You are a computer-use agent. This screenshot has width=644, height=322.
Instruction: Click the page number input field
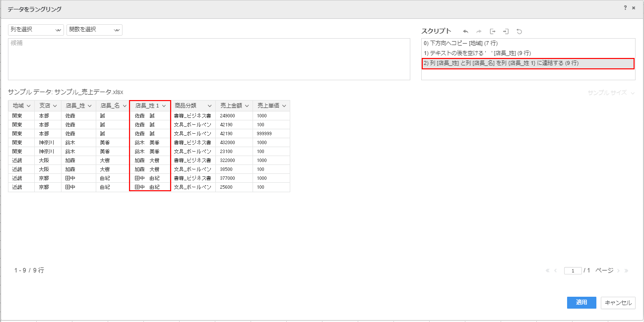point(573,271)
